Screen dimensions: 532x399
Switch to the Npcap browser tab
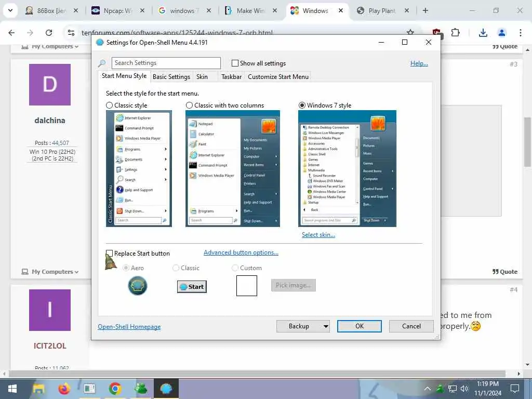[x=118, y=10]
